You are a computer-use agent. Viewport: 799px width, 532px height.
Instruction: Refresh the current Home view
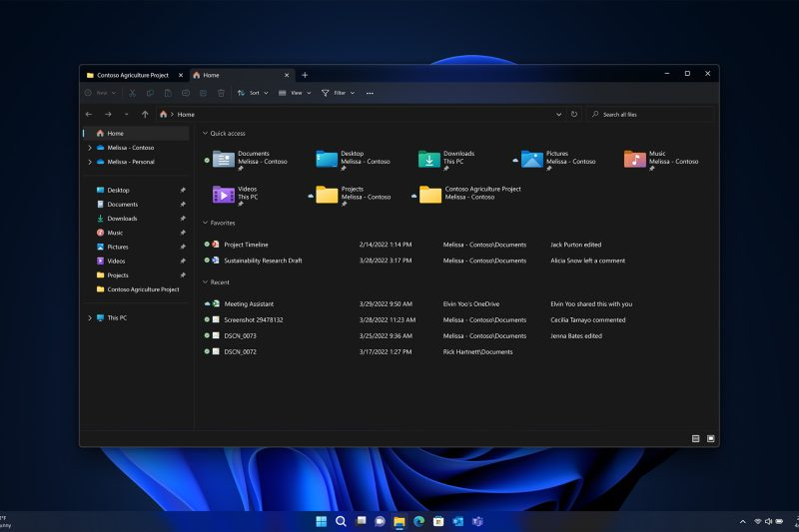pos(574,115)
